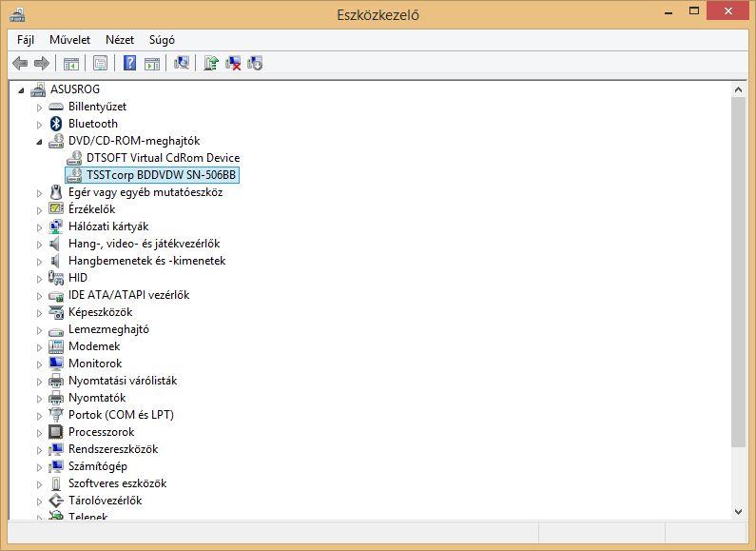Viewport: 756px width, 551px height.
Task: Click the monitor icon of Monitorok
Action: pos(56,364)
